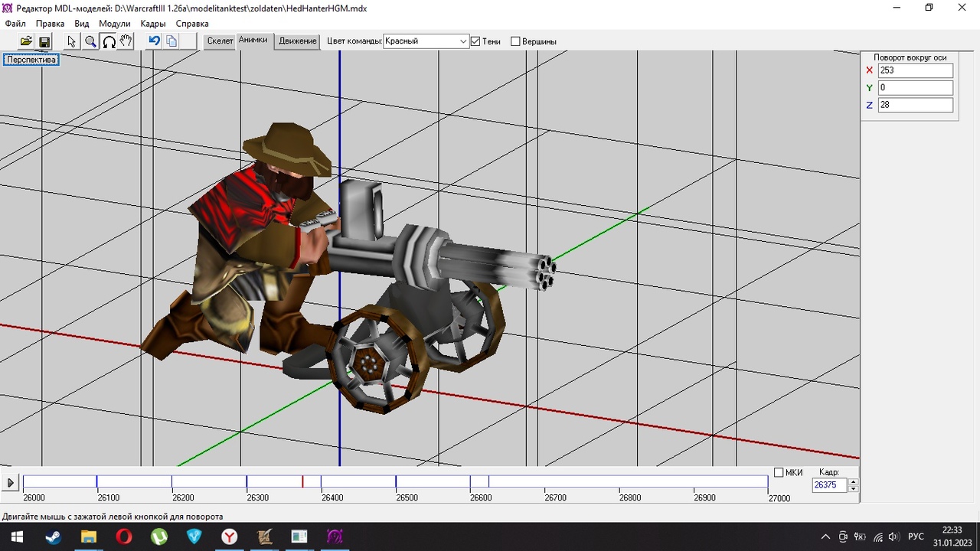Viewport: 980px width, 551px height.
Task: Click the timeline tick label 26100
Action: click(108, 498)
